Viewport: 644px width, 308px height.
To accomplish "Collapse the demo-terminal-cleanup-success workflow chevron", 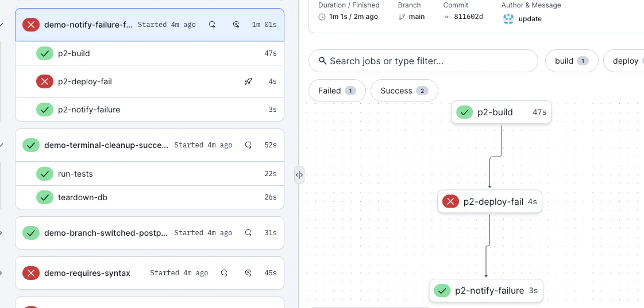I will [2, 145].
